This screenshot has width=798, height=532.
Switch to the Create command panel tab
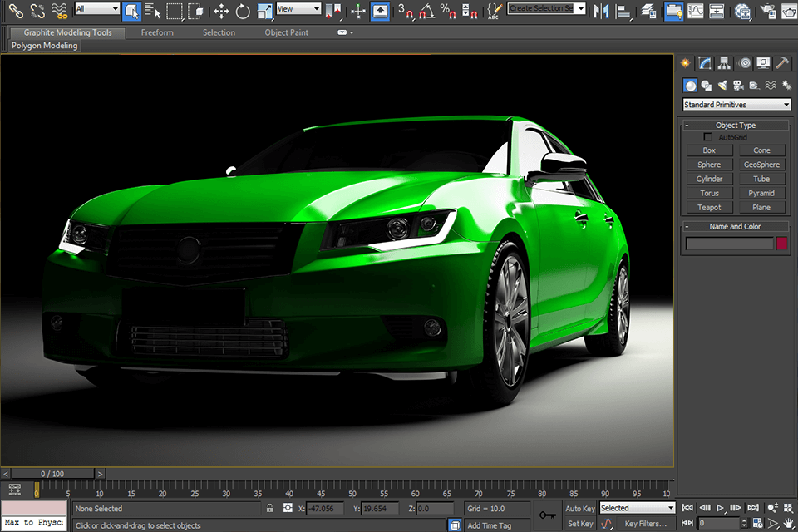686,63
